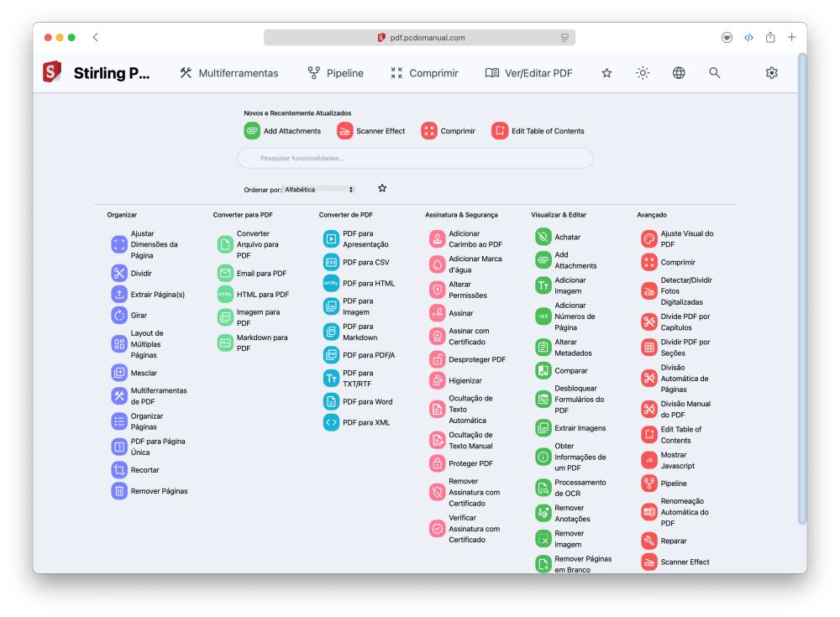Click the Desproteger PDF unlock icon
This screenshot has height=617, width=840.
tap(437, 359)
